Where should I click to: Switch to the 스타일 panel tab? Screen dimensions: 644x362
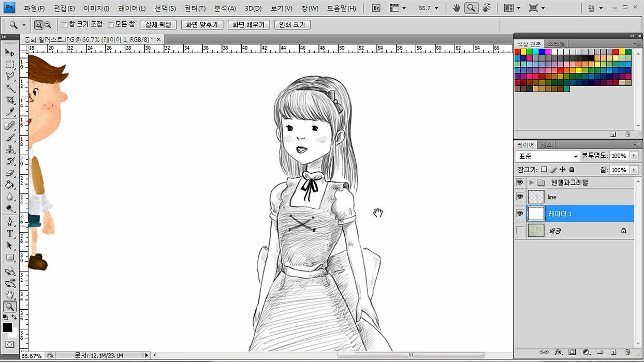click(x=557, y=44)
